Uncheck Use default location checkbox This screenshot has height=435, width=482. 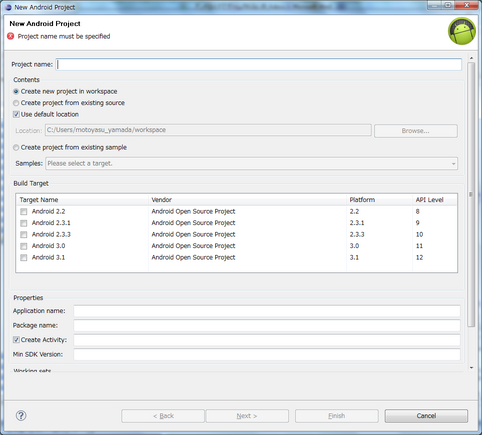click(x=16, y=114)
